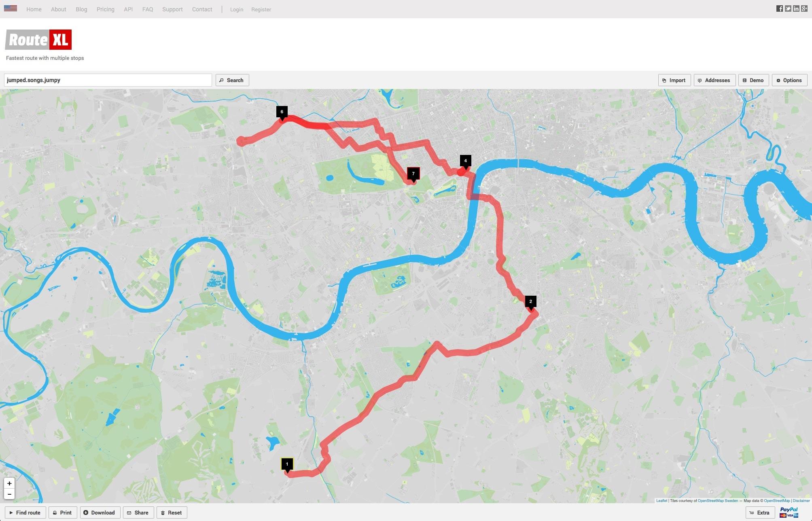Click the Download button

tap(100, 513)
